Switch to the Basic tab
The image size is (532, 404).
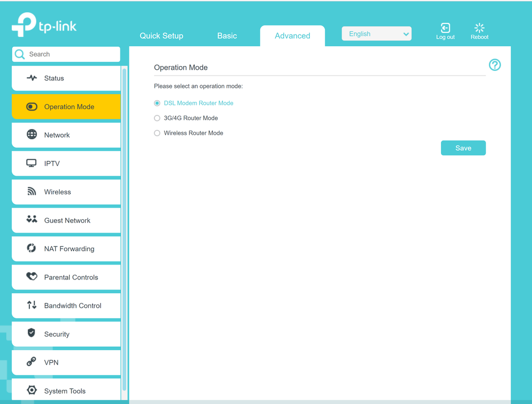point(227,36)
